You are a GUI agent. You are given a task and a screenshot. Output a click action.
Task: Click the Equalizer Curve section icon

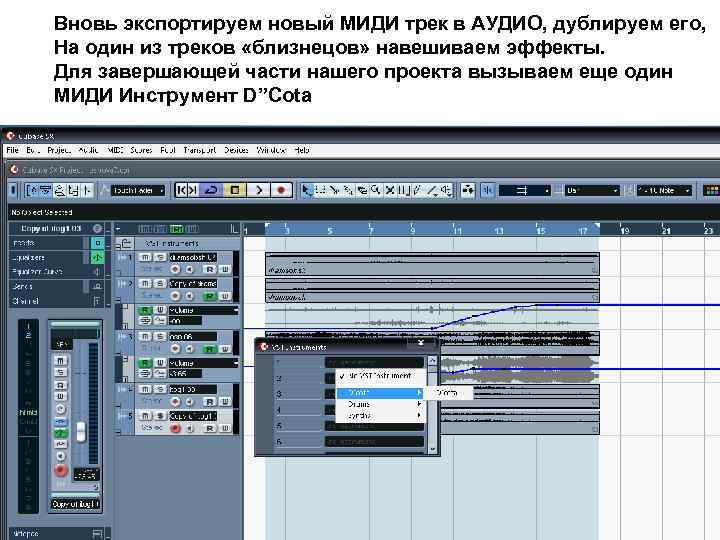(97, 271)
